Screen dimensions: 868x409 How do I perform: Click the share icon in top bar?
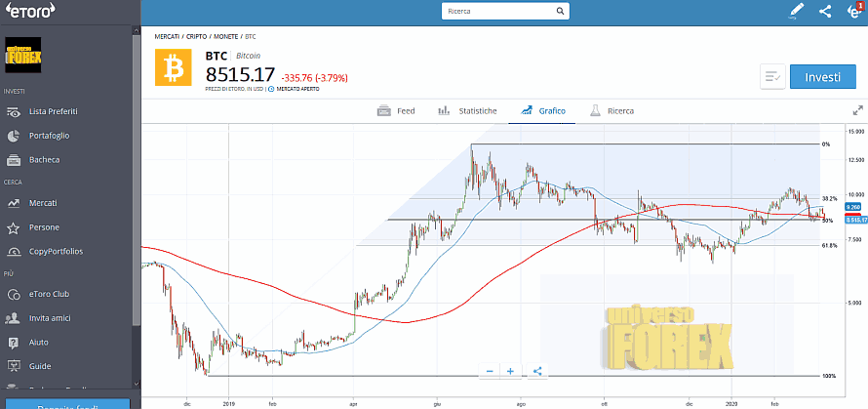coord(825,12)
